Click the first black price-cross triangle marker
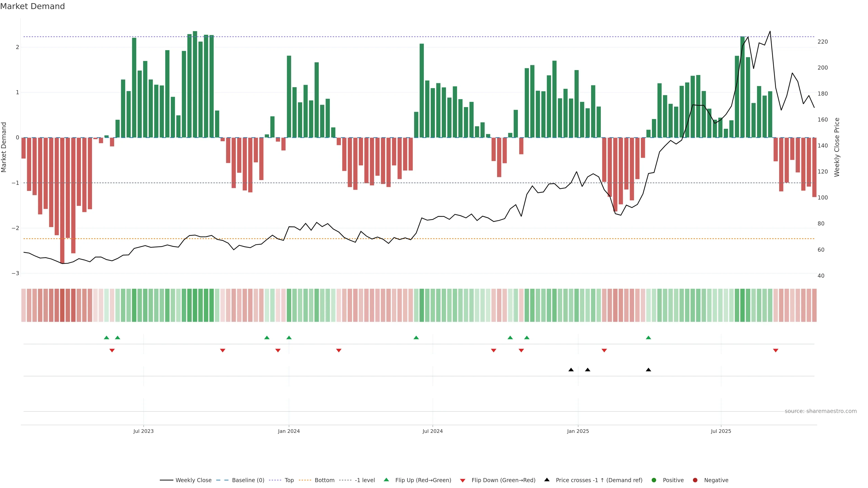This screenshot has width=868, height=488. [571, 370]
